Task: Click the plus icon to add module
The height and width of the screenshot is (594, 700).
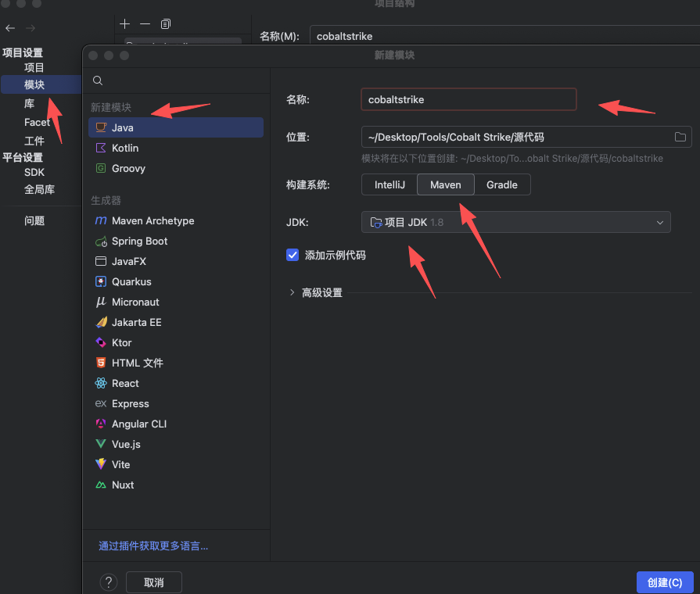Action: point(125,24)
